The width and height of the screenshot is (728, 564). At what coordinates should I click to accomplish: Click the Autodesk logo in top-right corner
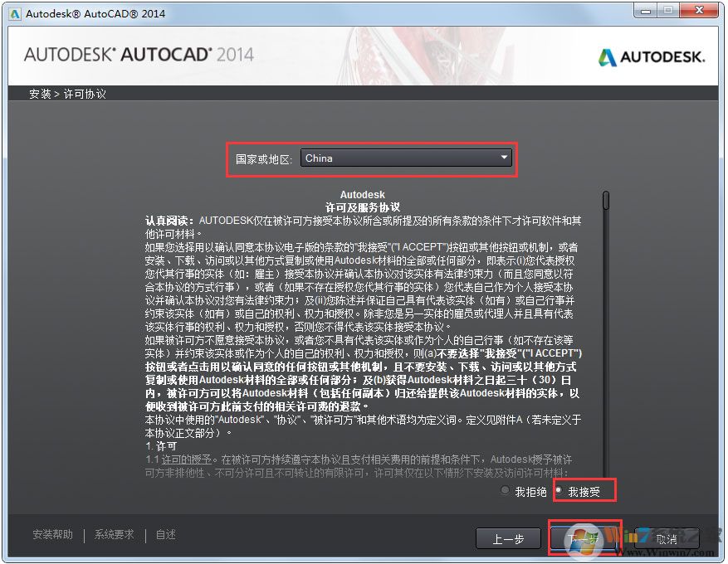[x=652, y=57]
